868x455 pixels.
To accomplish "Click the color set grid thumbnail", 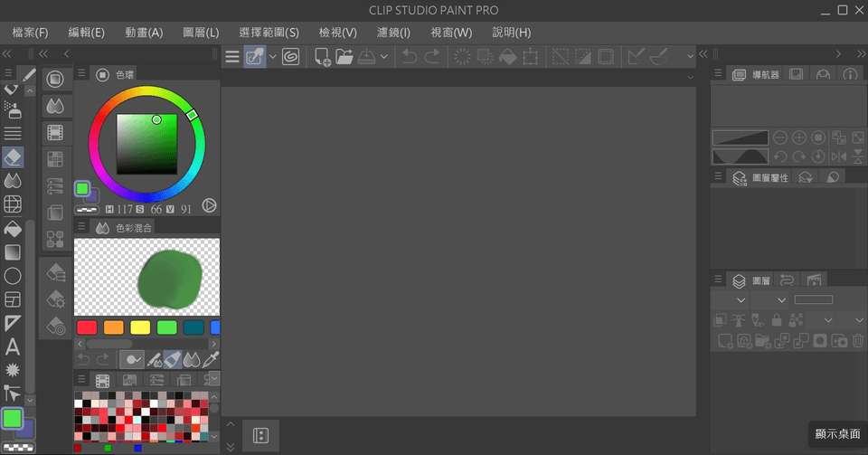I will coord(142,417).
